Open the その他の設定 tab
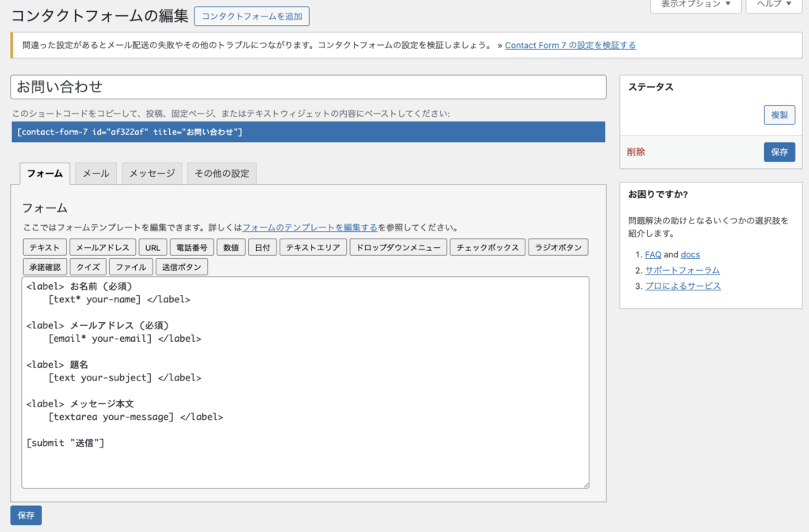The width and height of the screenshot is (809, 532). pos(222,174)
